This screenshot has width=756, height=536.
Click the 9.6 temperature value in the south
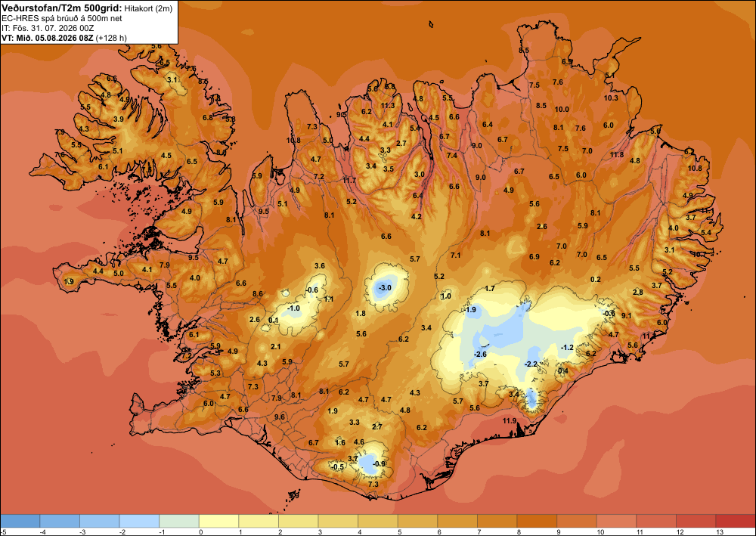(280, 417)
